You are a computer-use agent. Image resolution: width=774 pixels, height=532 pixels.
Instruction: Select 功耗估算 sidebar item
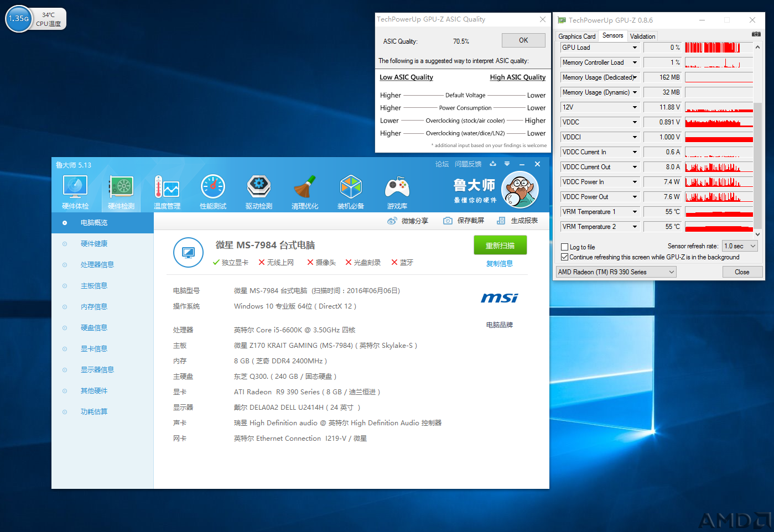coord(102,412)
